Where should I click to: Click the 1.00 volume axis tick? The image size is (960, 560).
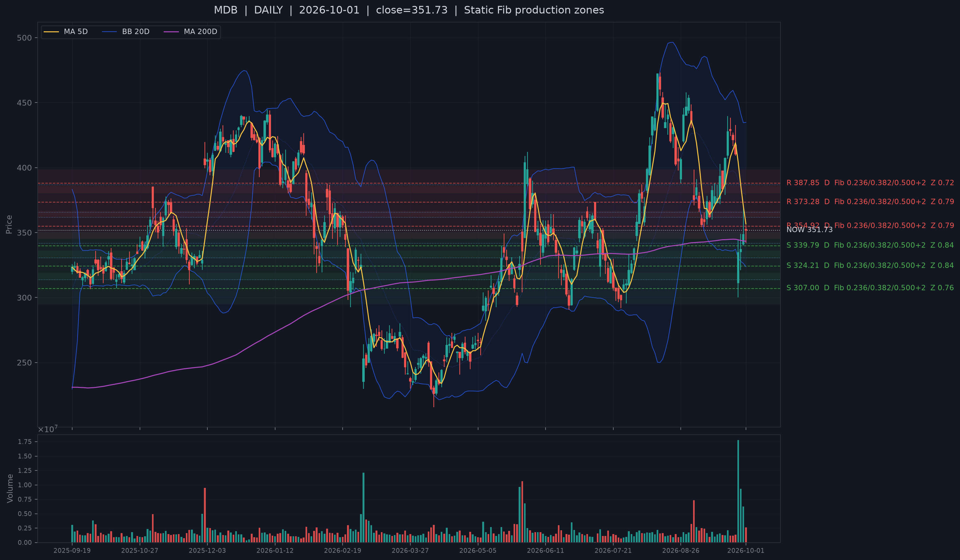[x=25, y=485]
